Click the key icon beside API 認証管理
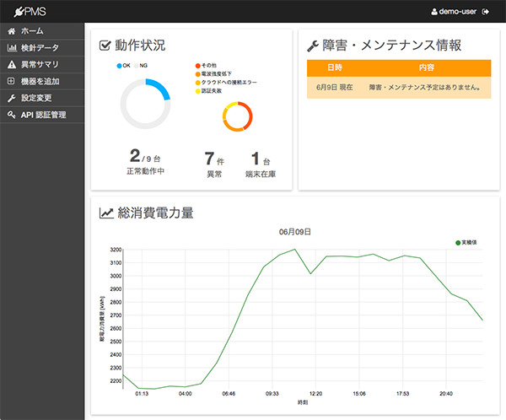 coord(11,115)
